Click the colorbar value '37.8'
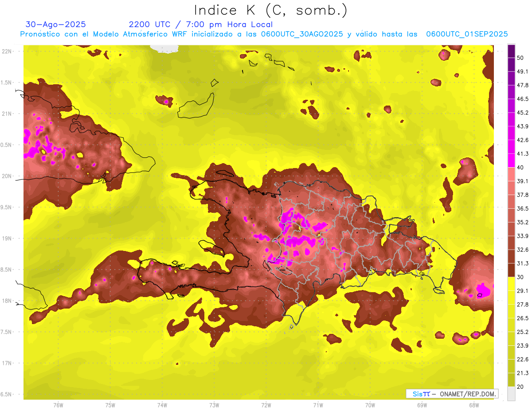The height and width of the screenshot is (411, 532). [x=522, y=195]
